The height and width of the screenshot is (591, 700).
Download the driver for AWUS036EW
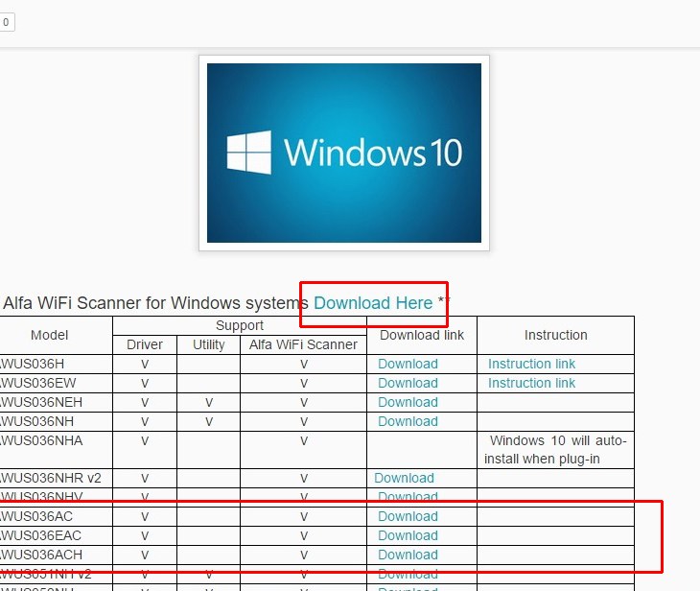click(408, 383)
